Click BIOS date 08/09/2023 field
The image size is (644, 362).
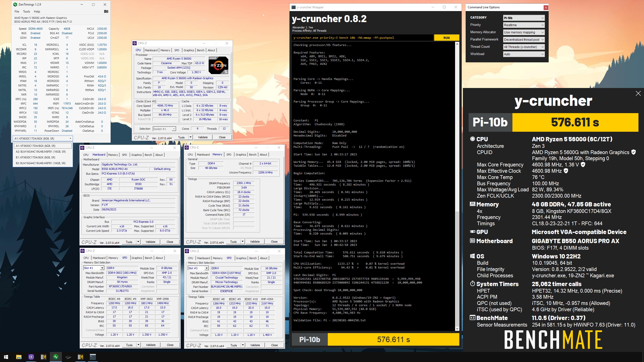tap(138, 209)
